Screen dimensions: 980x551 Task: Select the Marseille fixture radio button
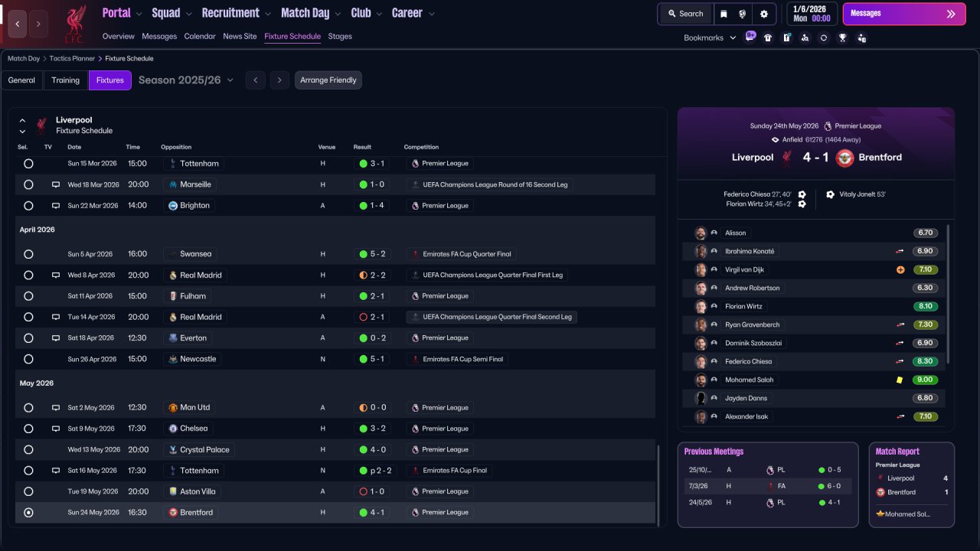pyautogui.click(x=28, y=184)
